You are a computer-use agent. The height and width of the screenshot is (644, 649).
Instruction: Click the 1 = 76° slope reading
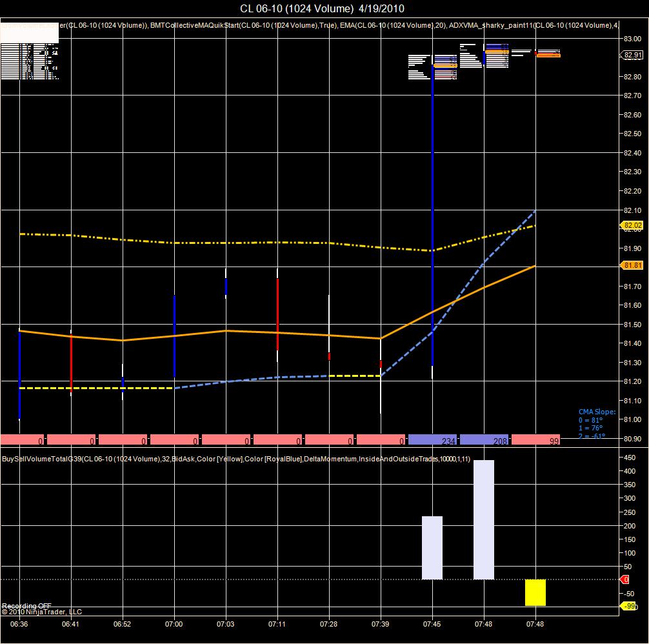click(x=591, y=428)
